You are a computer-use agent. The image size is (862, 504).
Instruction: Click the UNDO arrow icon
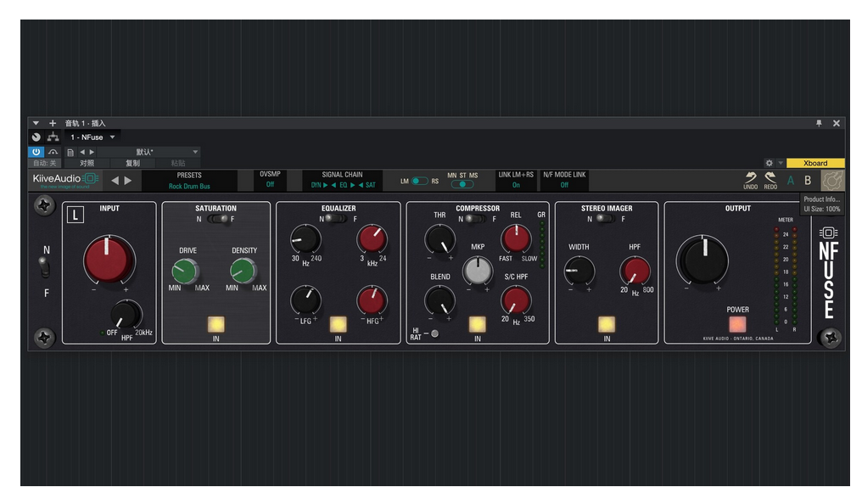coord(750,180)
